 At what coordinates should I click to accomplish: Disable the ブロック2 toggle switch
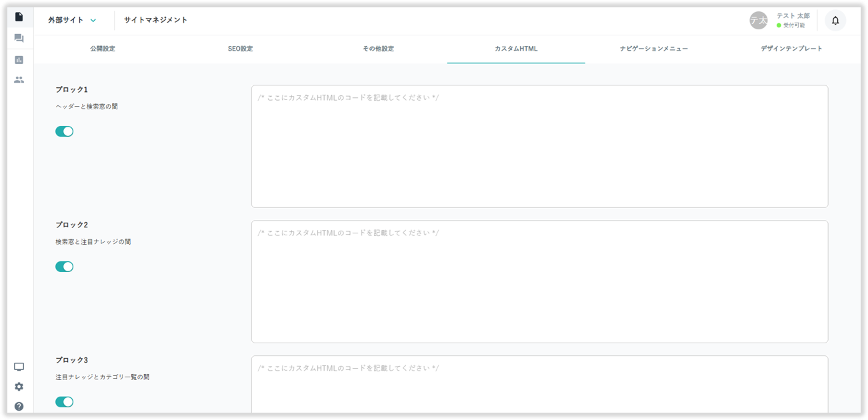[x=65, y=267]
